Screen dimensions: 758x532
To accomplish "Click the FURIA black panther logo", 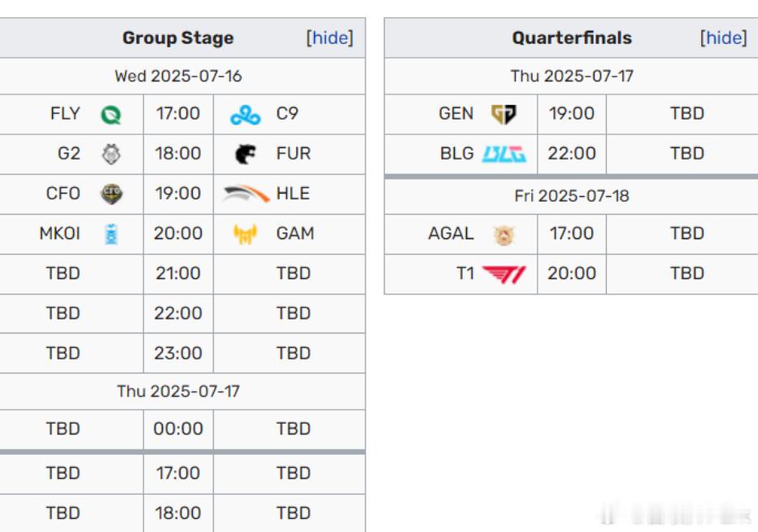I will click(x=245, y=155).
